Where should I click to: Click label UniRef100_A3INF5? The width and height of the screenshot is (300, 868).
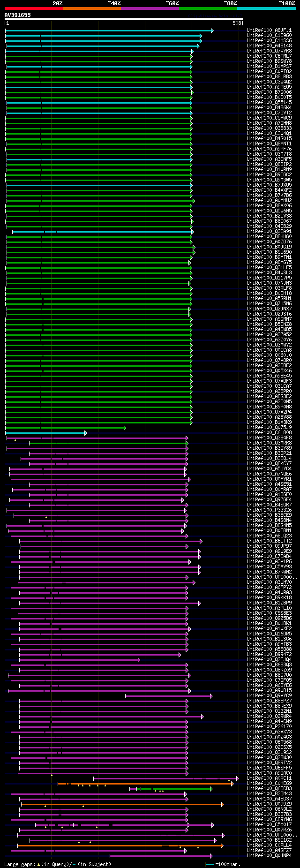pyautogui.click(x=269, y=159)
